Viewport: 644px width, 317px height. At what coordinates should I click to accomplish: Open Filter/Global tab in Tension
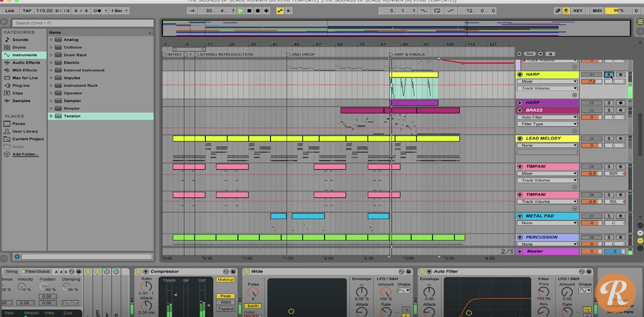point(37,272)
